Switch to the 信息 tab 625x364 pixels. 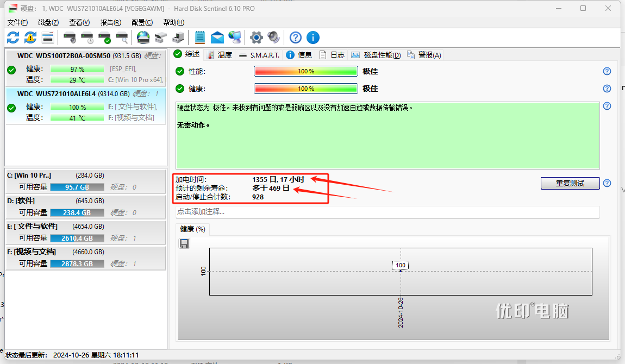(299, 55)
